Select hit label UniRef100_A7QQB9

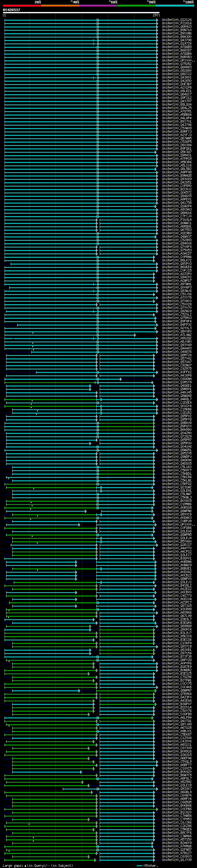tap(177, 47)
